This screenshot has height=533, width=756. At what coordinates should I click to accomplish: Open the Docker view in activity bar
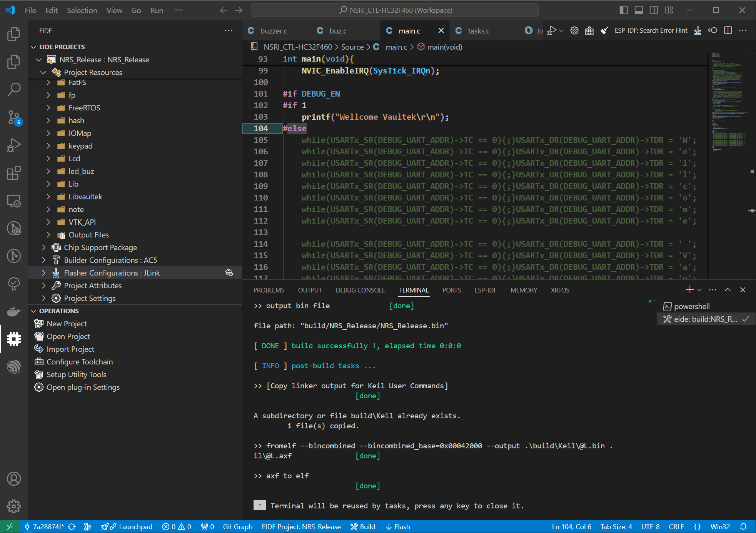(x=14, y=311)
